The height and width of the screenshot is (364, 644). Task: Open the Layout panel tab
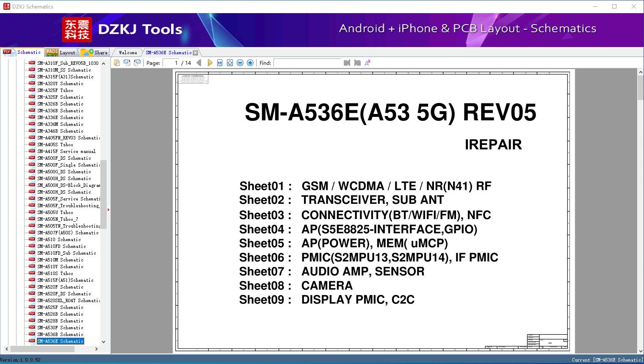tap(61, 53)
